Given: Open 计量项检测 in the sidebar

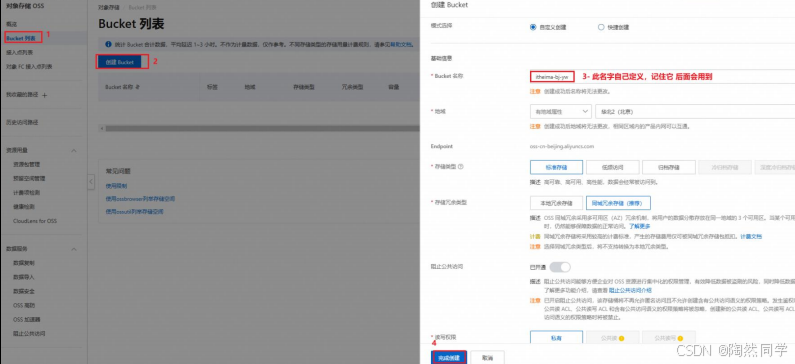Looking at the screenshot, I should pos(27,193).
